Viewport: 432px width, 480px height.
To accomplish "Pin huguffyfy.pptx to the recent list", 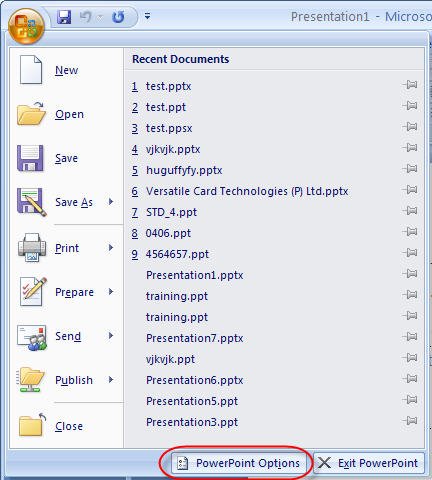I will pyautogui.click(x=410, y=168).
